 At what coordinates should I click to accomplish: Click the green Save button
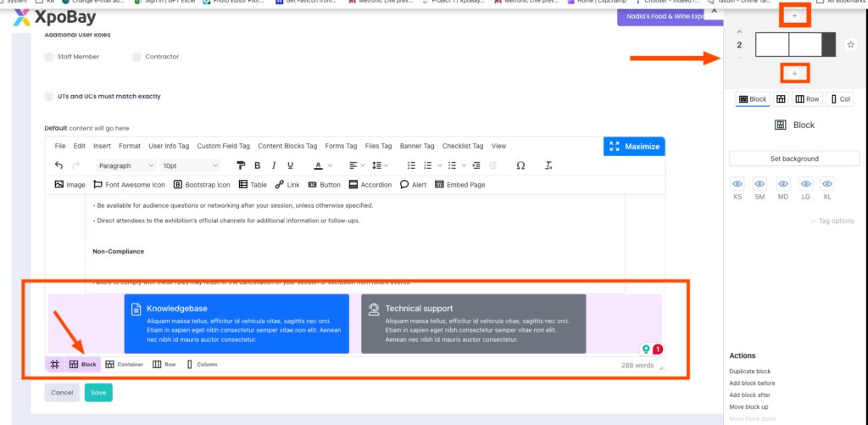98,393
